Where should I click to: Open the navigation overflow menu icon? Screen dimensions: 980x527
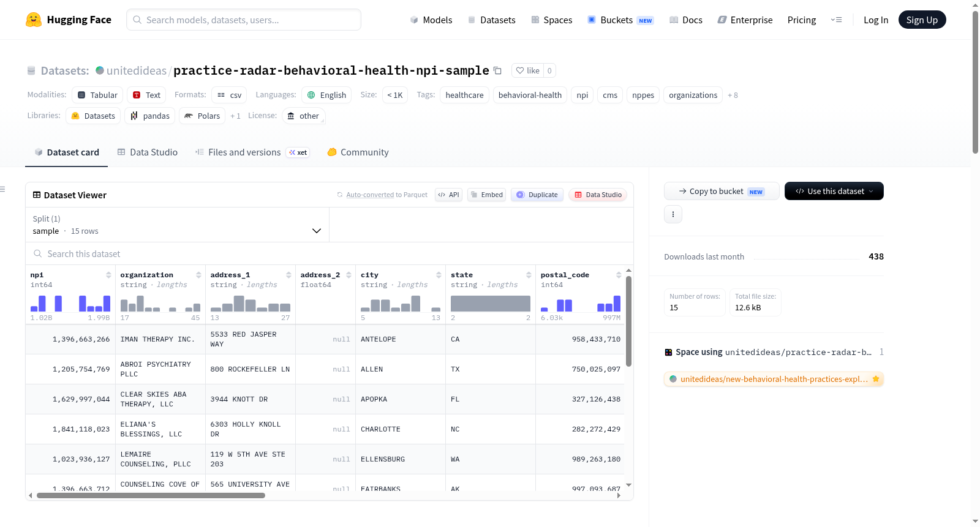836,20
